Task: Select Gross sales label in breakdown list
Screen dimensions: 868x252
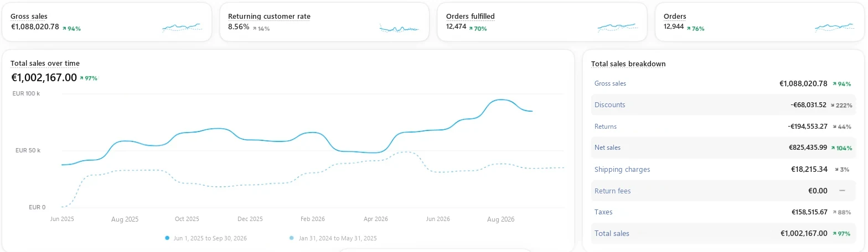Action: point(610,83)
